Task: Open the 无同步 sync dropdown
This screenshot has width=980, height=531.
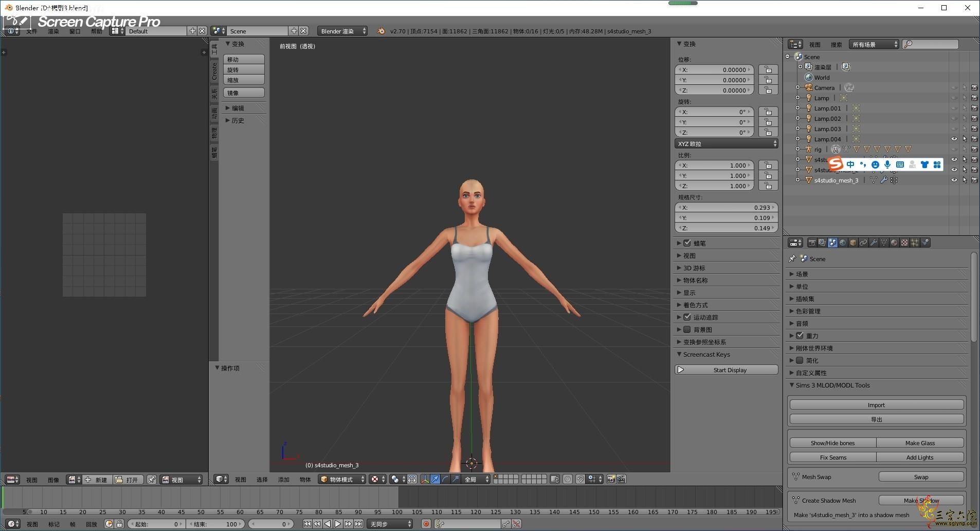Action: point(390,524)
